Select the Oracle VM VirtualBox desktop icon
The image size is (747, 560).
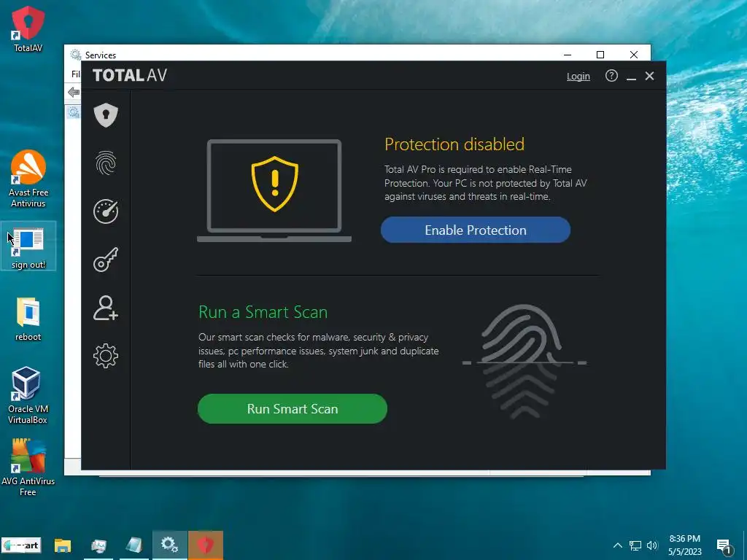28,394
